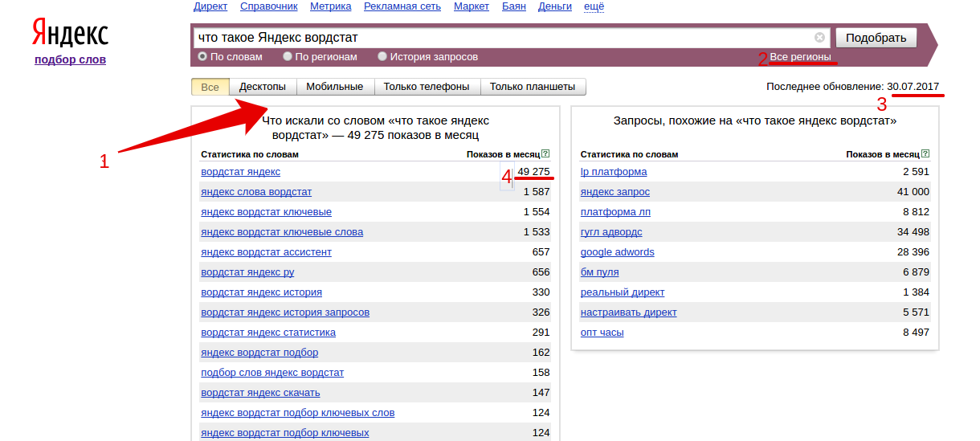Viewport: 980px width, 441px height.
Task: Open the 'Метрика' link in top menu
Action: tap(330, 6)
